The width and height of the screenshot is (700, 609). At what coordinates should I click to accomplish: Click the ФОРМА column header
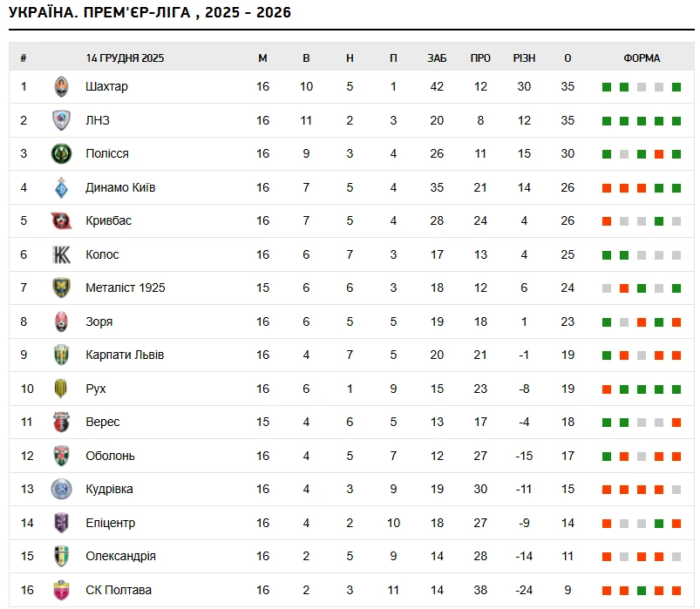pos(642,58)
